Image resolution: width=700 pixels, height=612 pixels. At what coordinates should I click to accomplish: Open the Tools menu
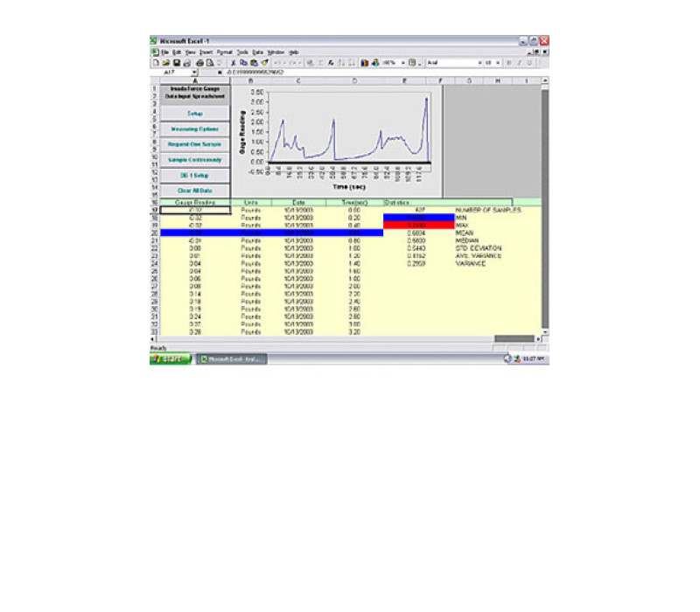coord(242,52)
